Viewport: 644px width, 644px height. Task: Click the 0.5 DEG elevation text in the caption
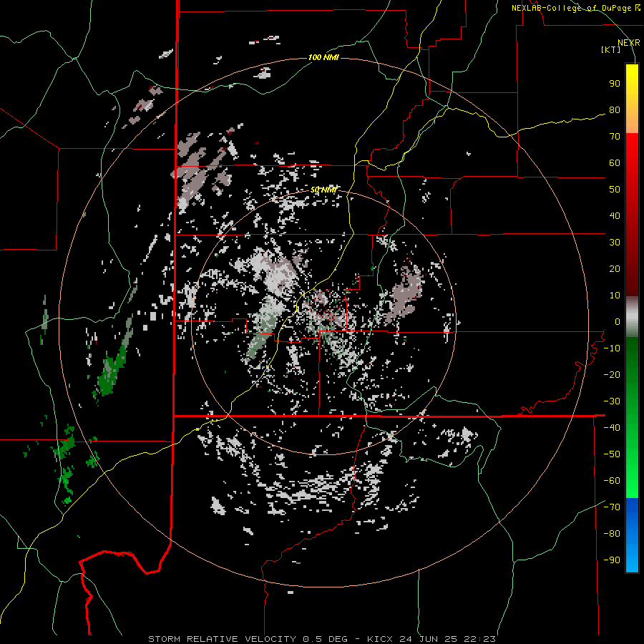pos(326,639)
